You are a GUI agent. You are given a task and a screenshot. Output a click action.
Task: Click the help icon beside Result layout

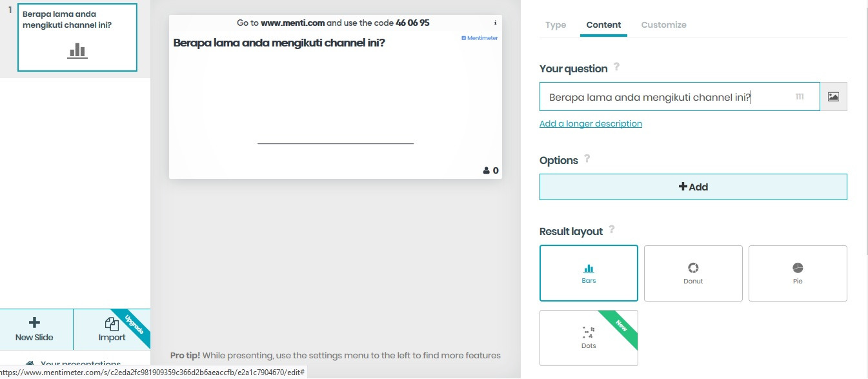pyautogui.click(x=612, y=229)
